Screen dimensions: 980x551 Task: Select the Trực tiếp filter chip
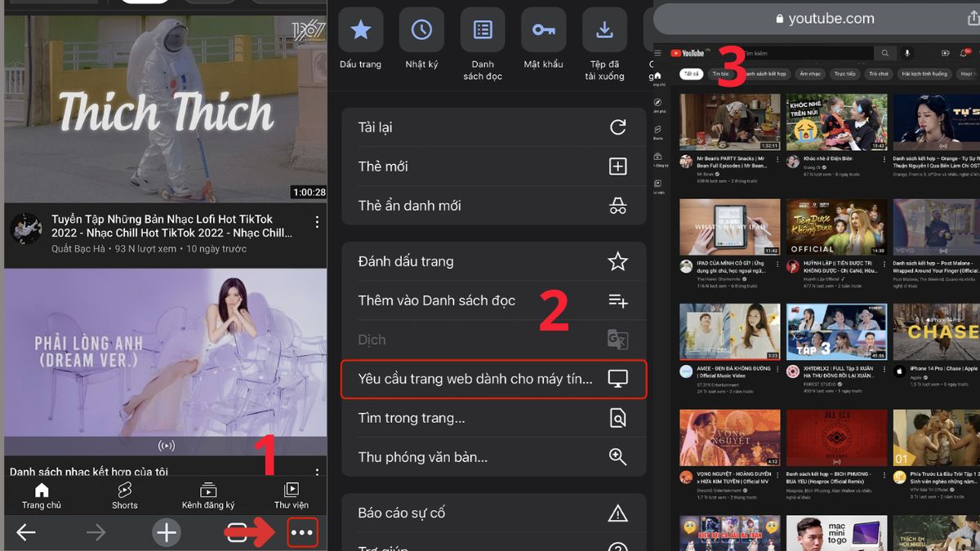[x=844, y=73]
